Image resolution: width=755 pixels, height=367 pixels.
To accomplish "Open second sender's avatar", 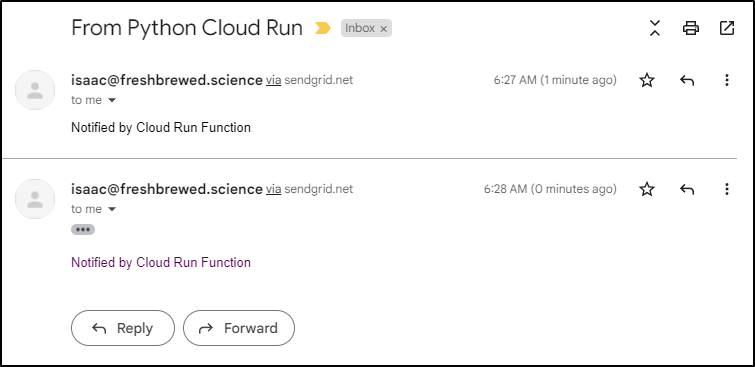I will click(x=35, y=199).
